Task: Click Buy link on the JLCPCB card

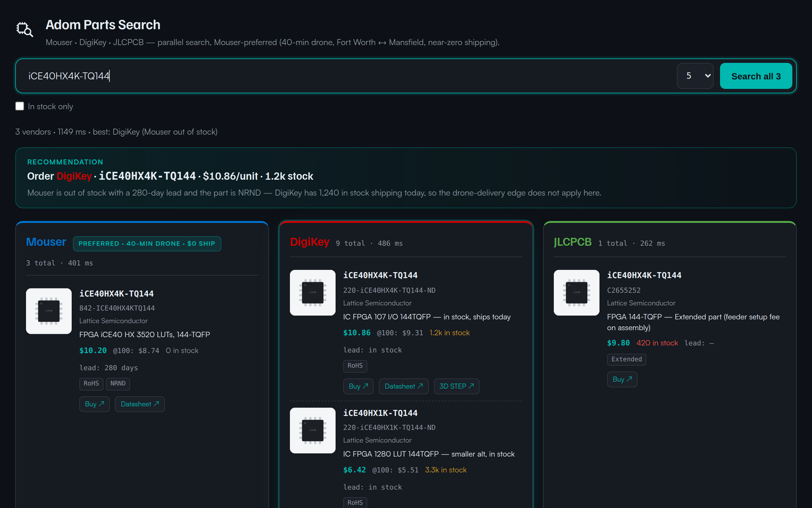Action: [x=622, y=379]
